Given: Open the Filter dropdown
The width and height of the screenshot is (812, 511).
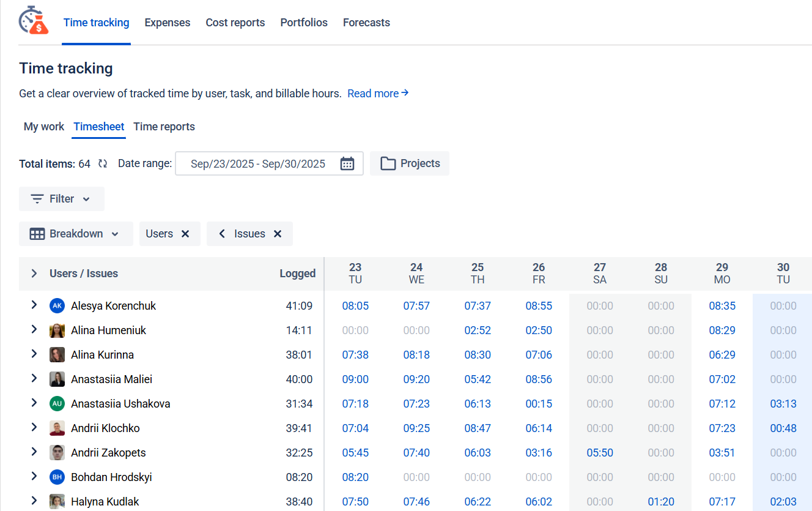Looking at the screenshot, I should click(x=61, y=199).
